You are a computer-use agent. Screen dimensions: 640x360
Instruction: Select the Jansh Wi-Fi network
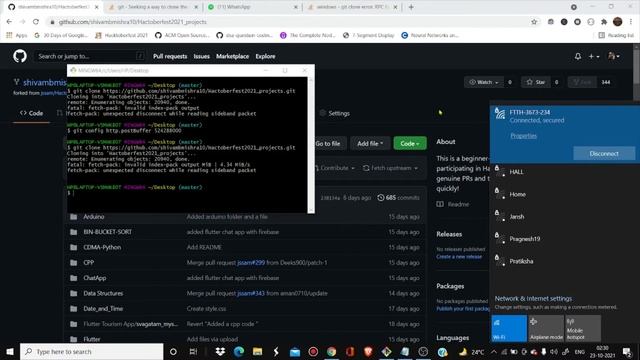click(x=564, y=217)
